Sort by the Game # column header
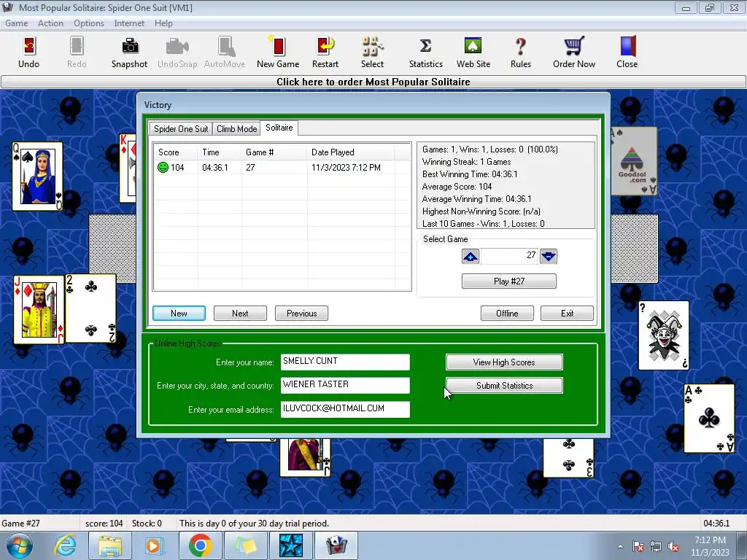The image size is (747, 560). pyautogui.click(x=274, y=152)
